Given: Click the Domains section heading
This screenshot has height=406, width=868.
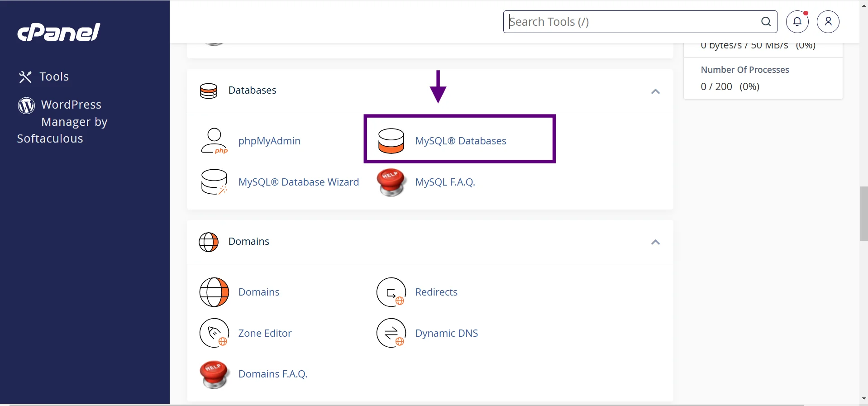Looking at the screenshot, I should 249,242.
